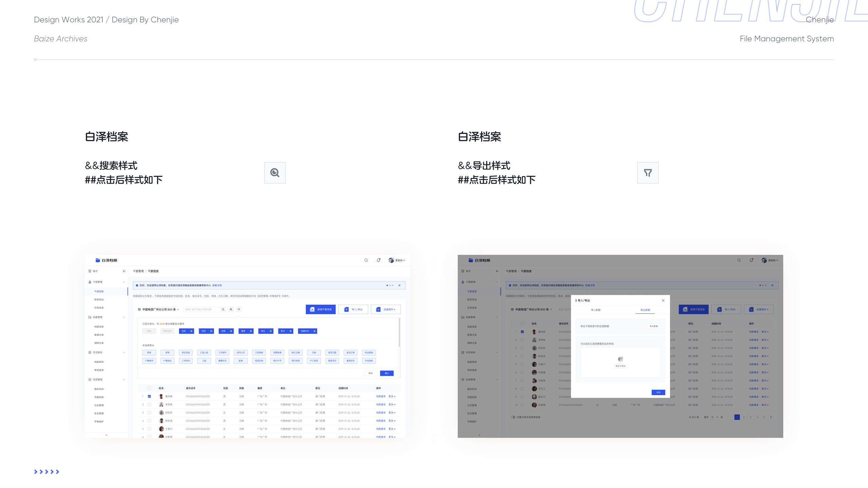Check row 2 李恨桃 checkbox in left mockup
The height and width of the screenshot is (488, 868).
149,404
